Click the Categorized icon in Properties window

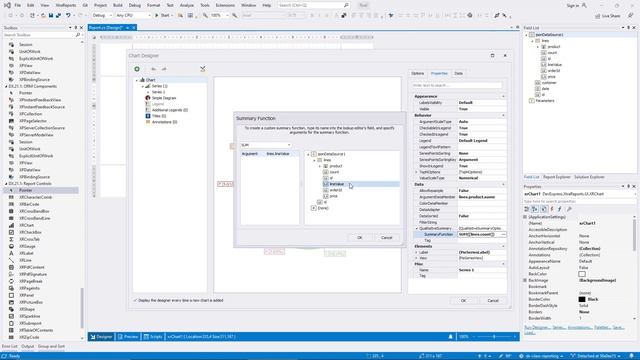tap(527, 209)
